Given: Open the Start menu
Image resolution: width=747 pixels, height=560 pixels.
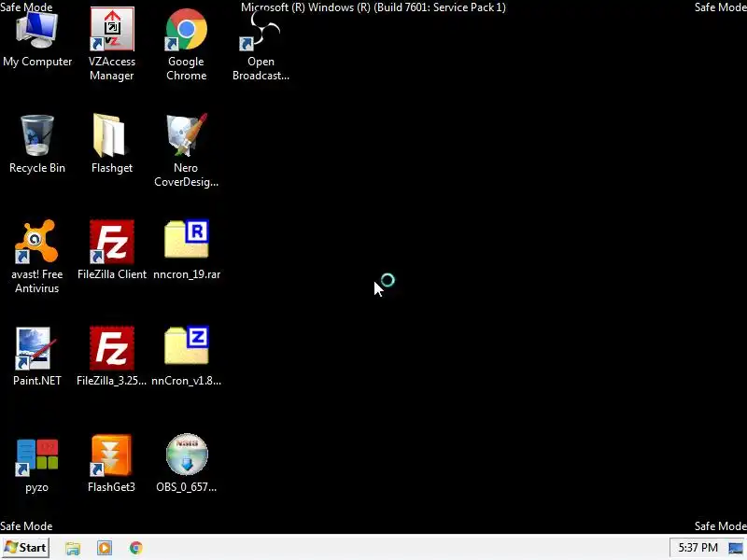Looking at the screenshot, I should [x=25, y=548].
